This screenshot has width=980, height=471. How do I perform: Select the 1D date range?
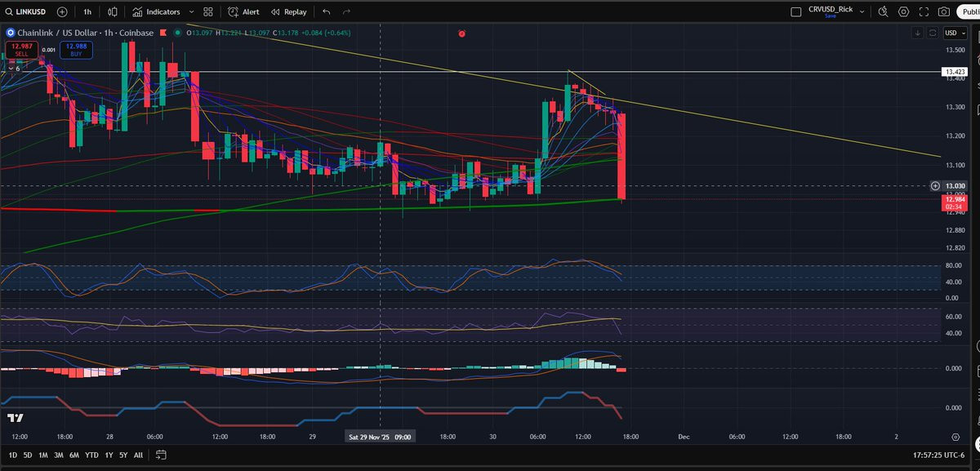[x=12, y=455]
